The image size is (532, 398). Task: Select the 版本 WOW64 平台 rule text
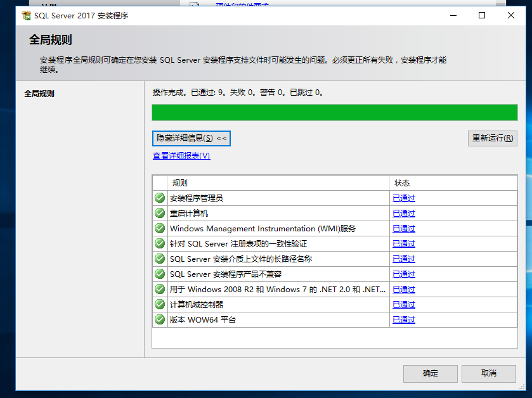[x=203, y=319]
